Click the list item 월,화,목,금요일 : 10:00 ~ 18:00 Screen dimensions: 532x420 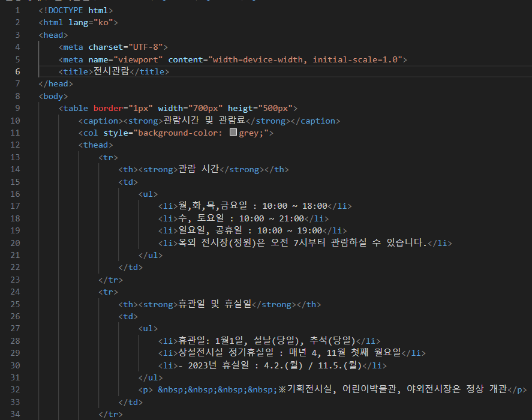click(253, 206)
